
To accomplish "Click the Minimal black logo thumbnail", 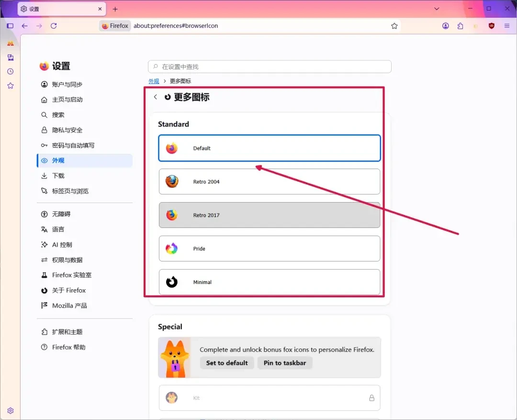I will point(172,282).
